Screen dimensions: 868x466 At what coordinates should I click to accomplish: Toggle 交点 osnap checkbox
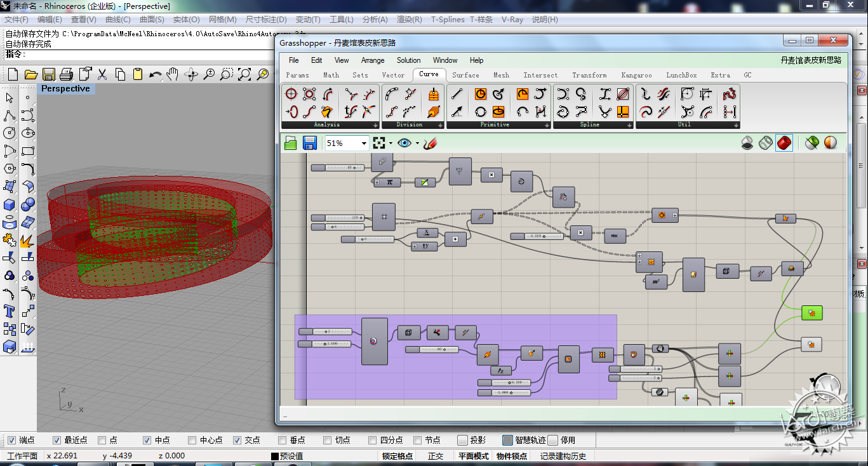click(x=237, y=440)
